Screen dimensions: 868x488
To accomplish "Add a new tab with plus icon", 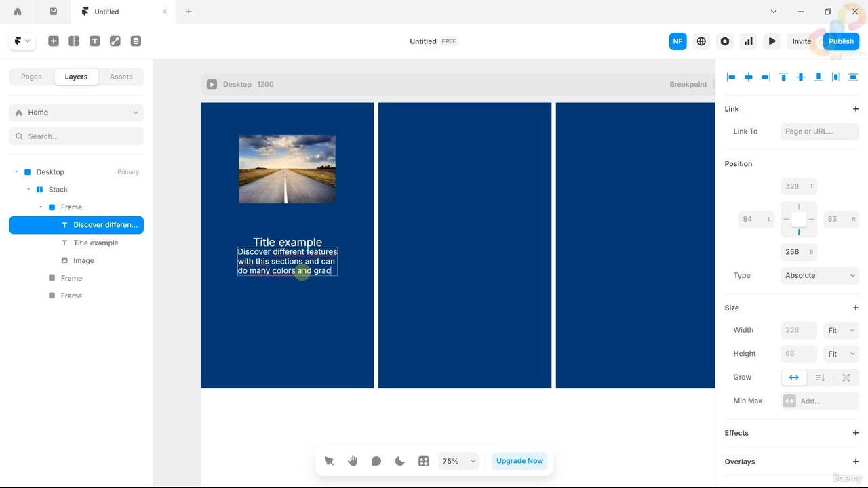I will point(189,12).
